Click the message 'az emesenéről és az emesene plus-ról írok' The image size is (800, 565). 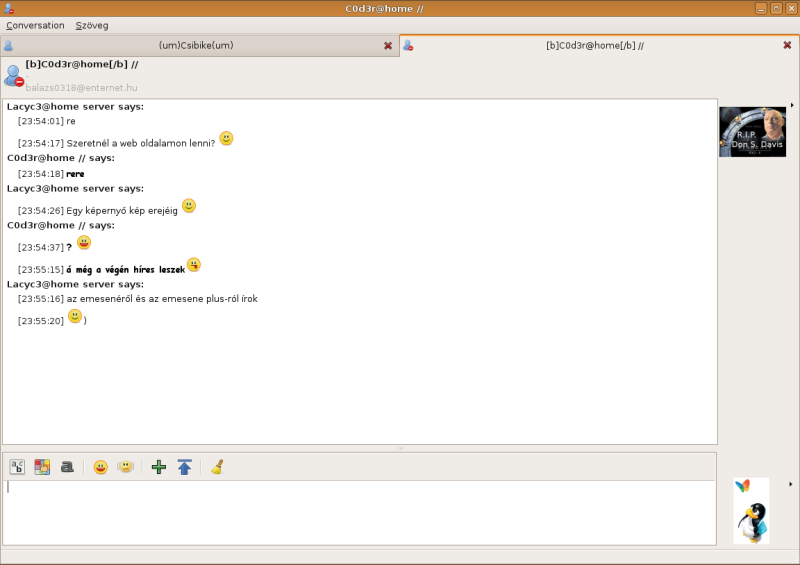click(x=162, y=299)
